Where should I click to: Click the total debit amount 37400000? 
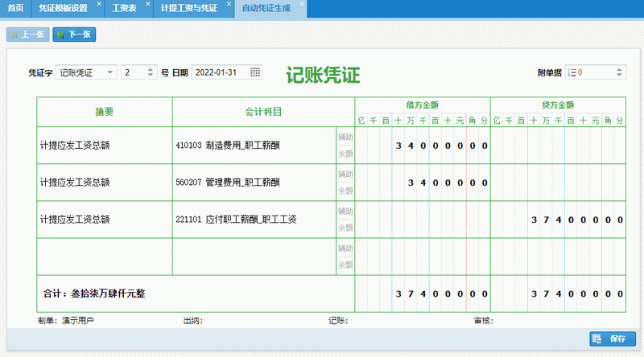(x=423, y=293)
